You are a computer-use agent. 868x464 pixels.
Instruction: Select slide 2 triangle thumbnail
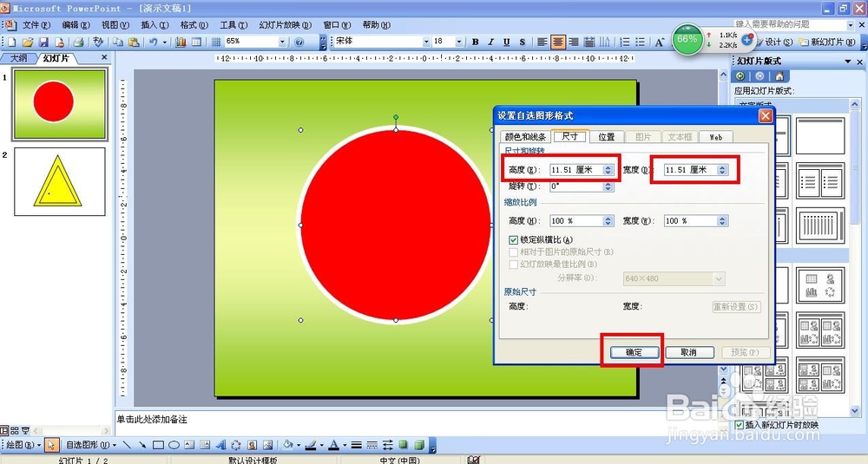59,181
